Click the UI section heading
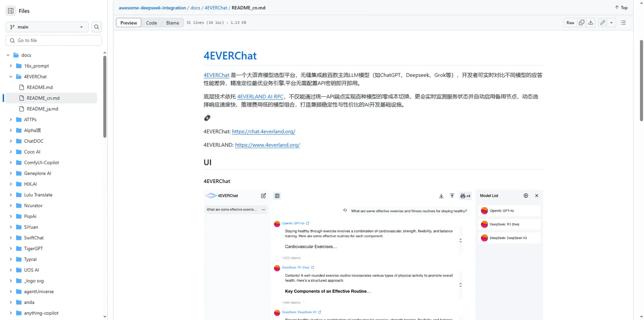This screenshot has width=644, height=320. point(208,162)
